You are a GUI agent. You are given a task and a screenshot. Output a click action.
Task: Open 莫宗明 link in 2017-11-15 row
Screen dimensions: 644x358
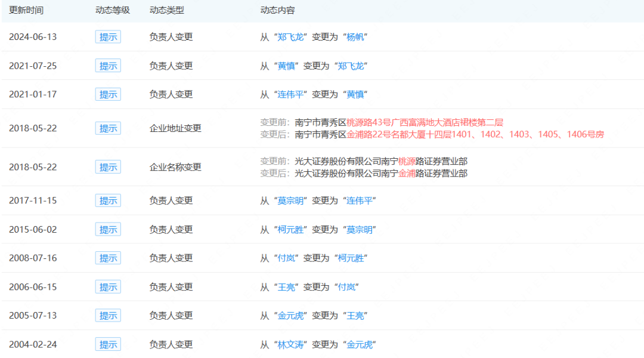tap(290, 200)
